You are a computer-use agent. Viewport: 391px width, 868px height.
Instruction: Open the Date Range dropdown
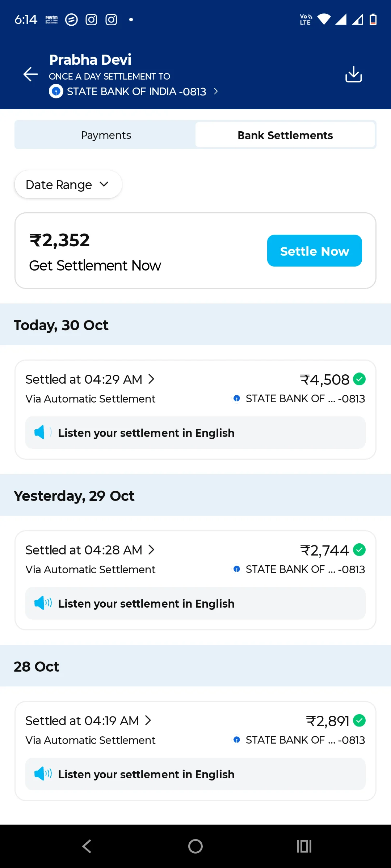pos(68,184)
